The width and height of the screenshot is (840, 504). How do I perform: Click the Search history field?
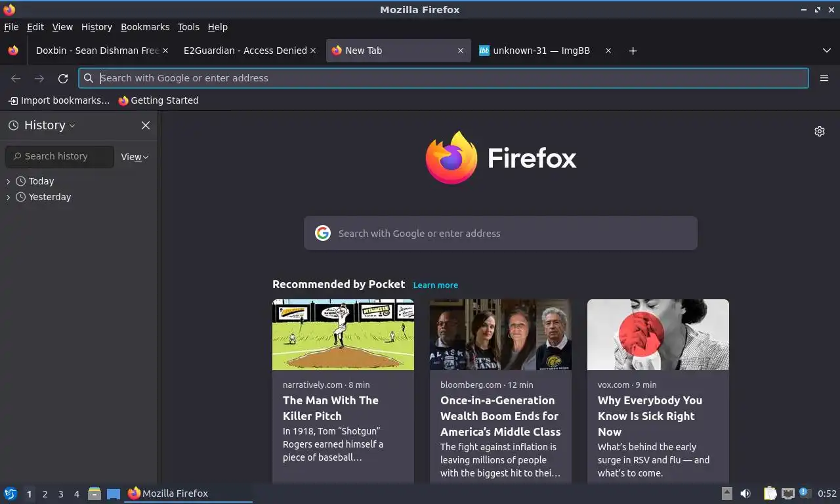pos(60,156)
